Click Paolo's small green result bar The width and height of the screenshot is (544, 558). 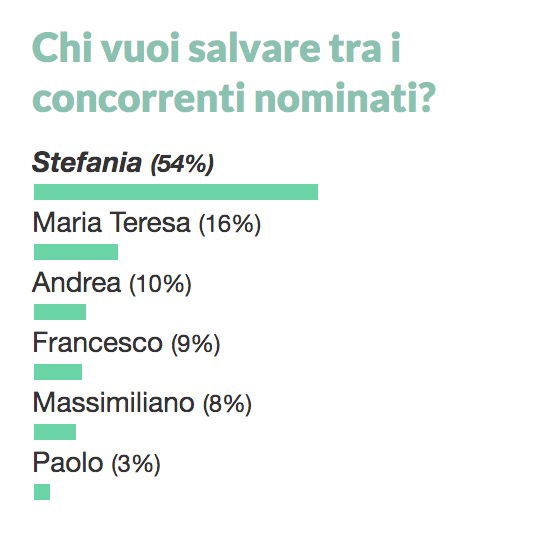42,492
